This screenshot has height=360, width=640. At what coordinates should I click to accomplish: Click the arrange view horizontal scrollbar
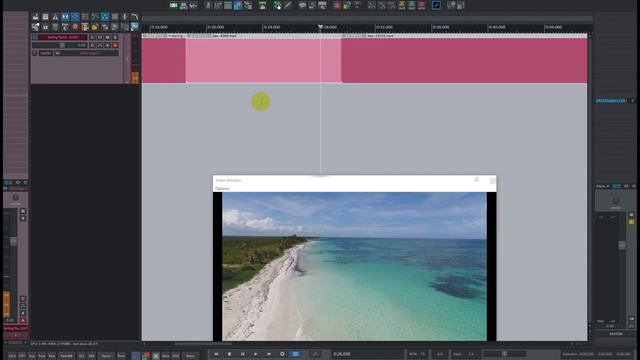(x=203, y=344)
